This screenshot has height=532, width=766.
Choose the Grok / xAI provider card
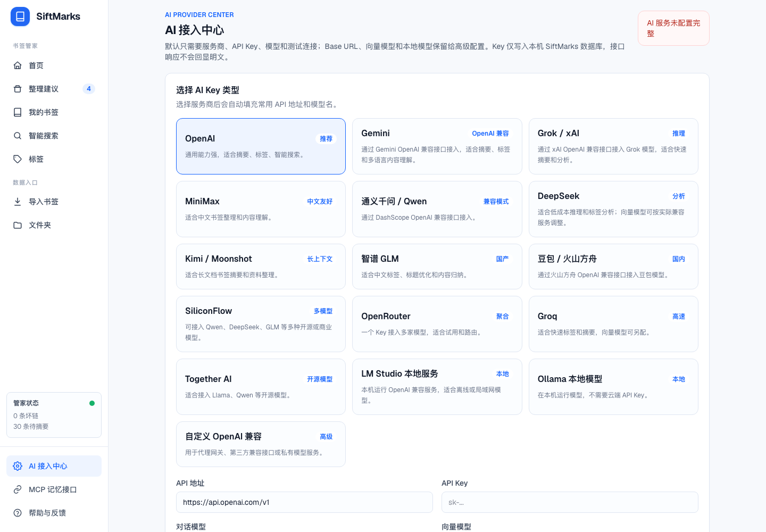(x=613, y=146)
